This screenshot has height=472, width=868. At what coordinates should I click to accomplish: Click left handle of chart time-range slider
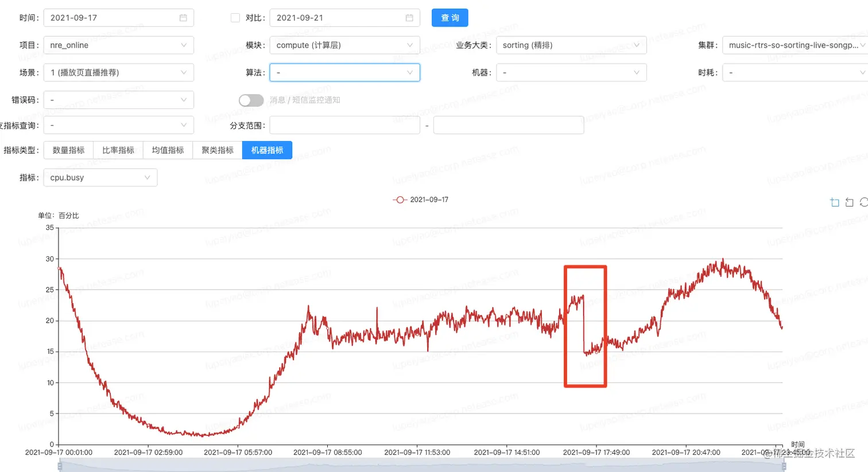click(x=60, y=466)
